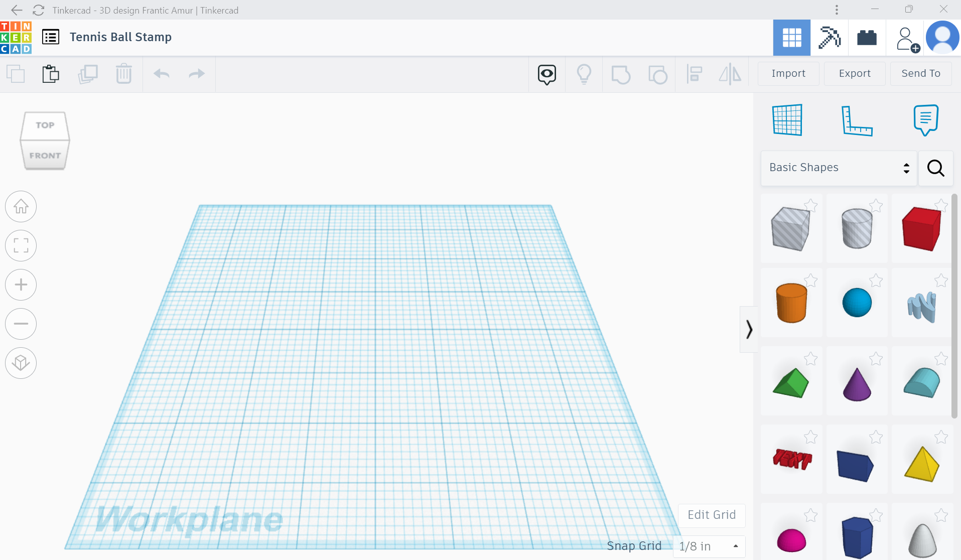Open the design list icon

(51, 37)
